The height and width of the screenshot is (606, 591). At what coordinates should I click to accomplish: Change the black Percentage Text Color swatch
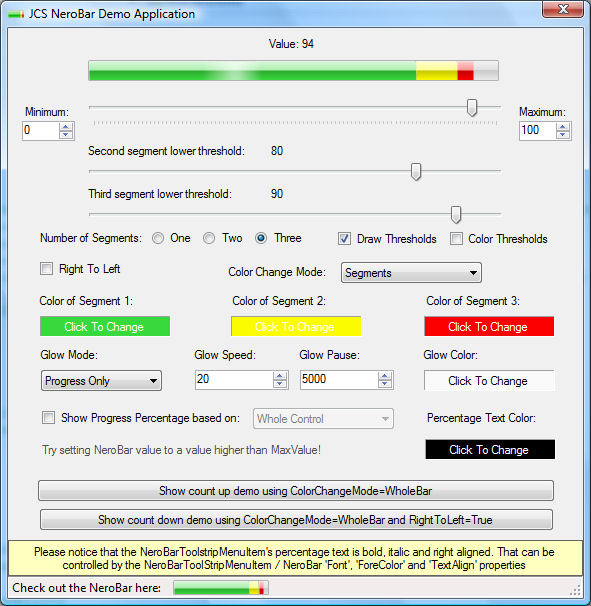click(x=490, y=449)
